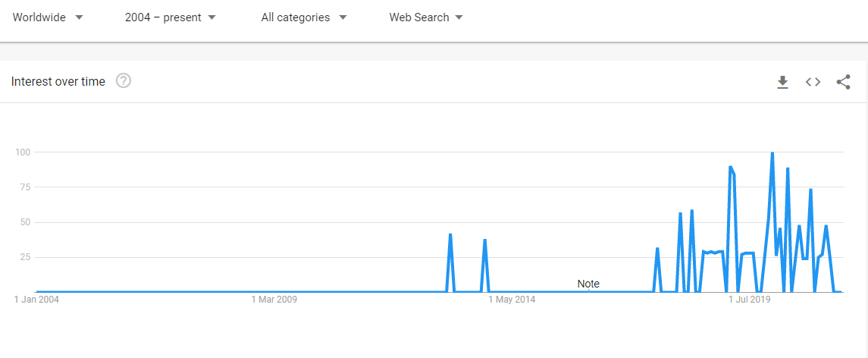Expand the All categories dropdown

[x=304, y=17]
